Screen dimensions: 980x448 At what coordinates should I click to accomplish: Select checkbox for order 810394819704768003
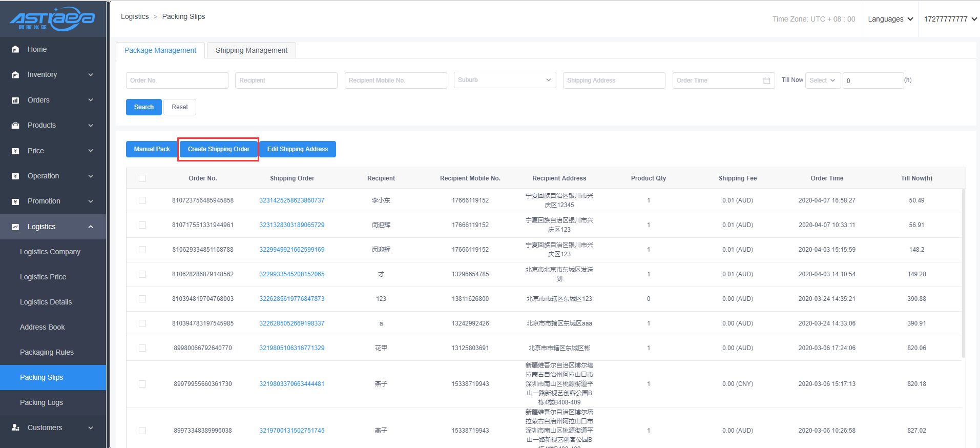[x=142, y=299]
